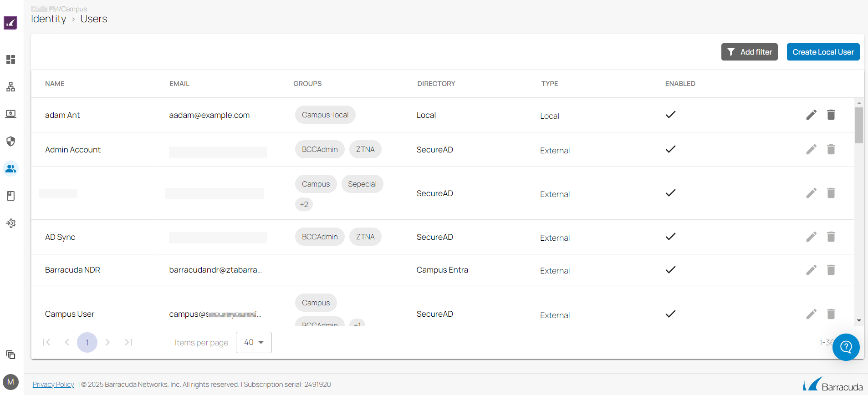The width and height of the screenshot is (868, 395).
Task: Click BCCAdmin chip in AD Sync row
Action: pyautogui.click(x=320, y=237)
